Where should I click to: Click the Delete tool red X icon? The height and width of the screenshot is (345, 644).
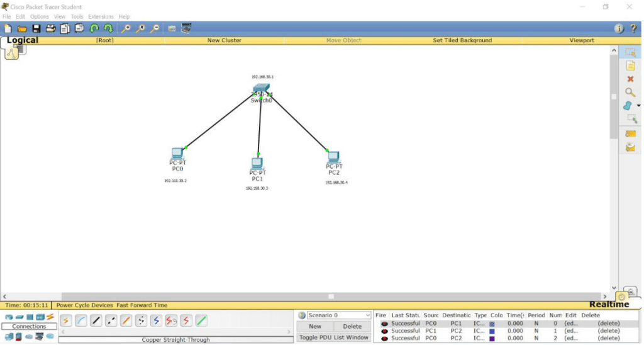[x=630, y=79]
